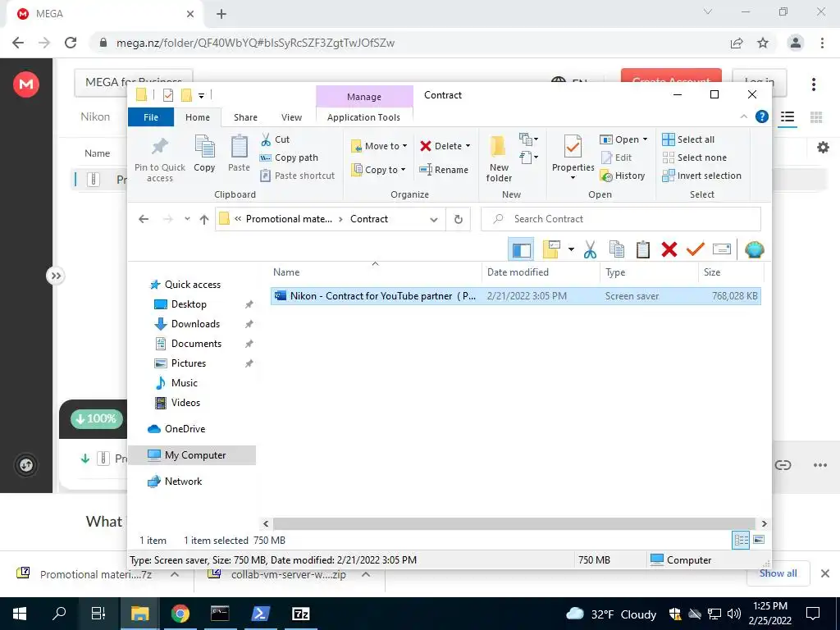
Task: Click the Manage contextual tab
Action: click(x=364, y=97)
